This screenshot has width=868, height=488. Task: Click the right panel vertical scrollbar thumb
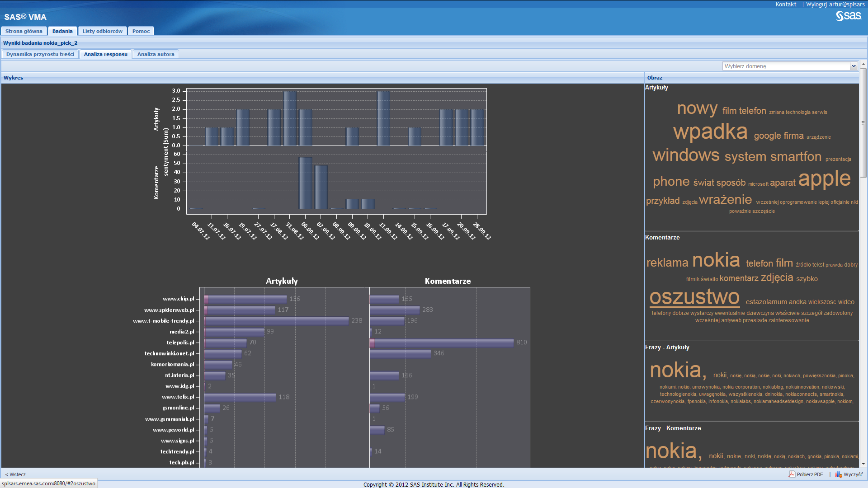point(863,123)
